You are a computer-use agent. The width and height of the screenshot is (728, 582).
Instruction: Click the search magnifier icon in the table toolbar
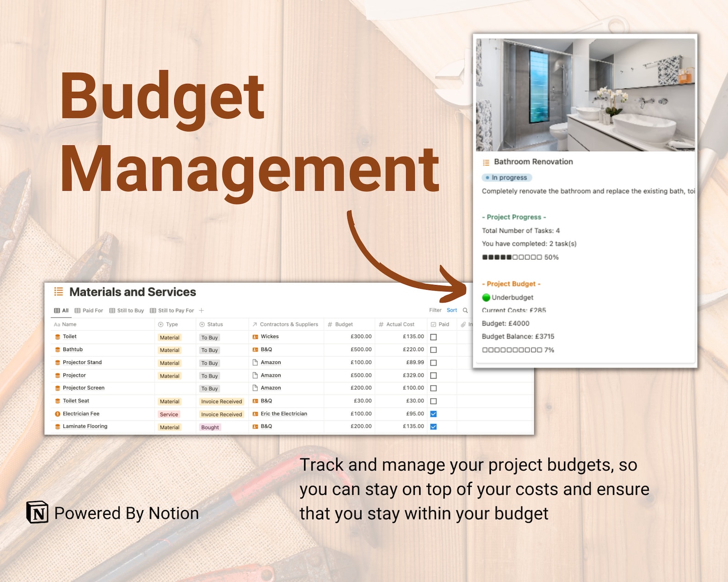pyautogui.click(x=465, y=310)
